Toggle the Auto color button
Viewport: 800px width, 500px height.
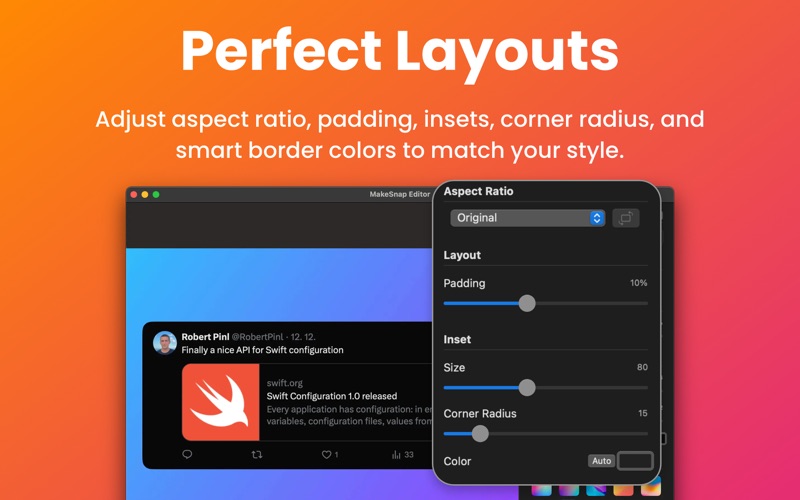pos(602,461)
